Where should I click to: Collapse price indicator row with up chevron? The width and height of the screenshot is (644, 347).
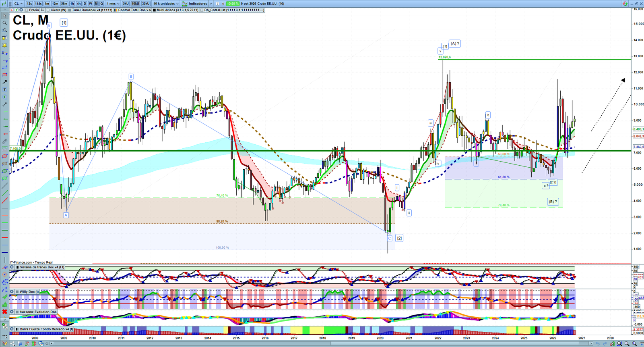point(4,10)
